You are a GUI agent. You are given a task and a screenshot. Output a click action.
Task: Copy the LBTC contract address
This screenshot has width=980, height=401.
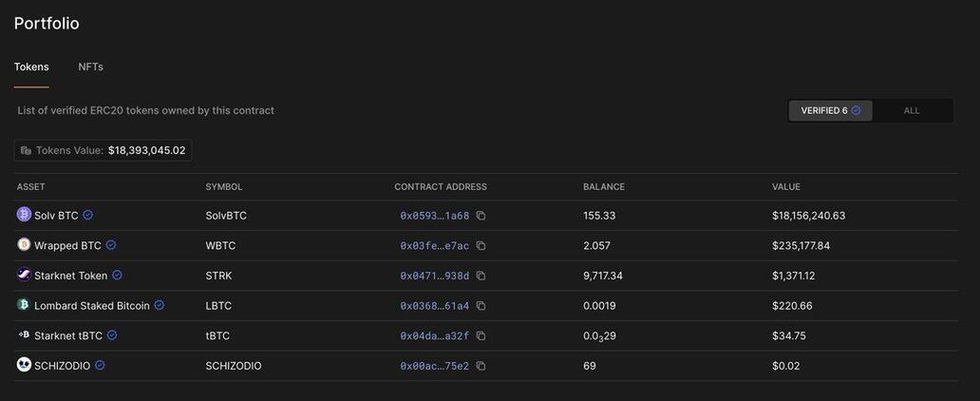[481, 306]
